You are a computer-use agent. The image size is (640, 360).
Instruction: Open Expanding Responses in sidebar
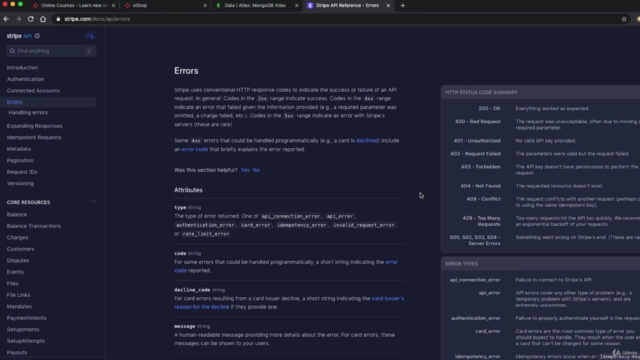[34, 126]
